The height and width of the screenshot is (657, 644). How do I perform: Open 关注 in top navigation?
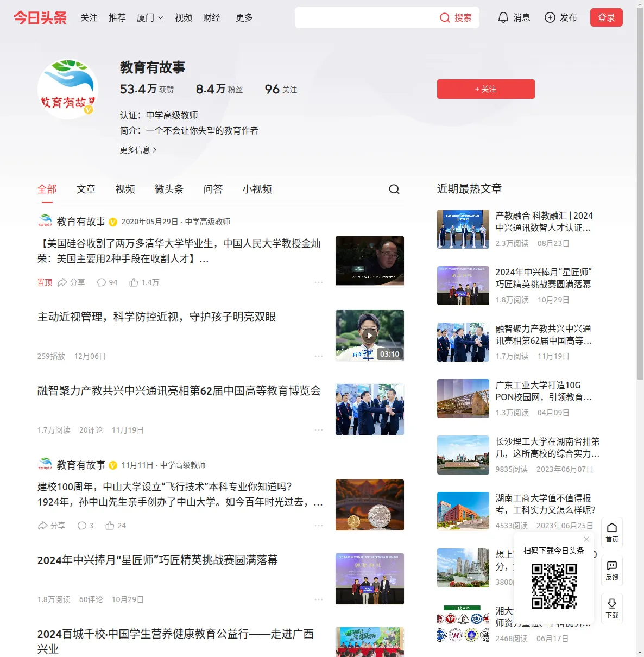coord(89,18)
